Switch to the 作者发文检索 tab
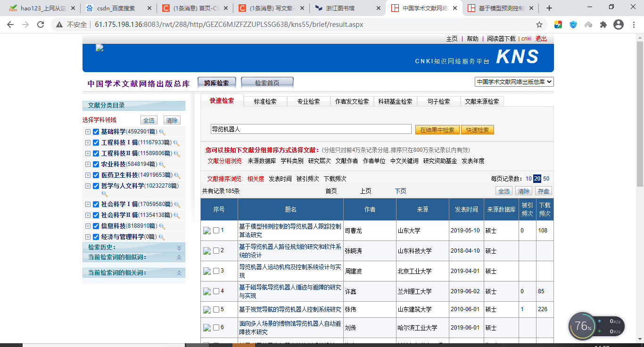This screenshot has height=347, width=644. (352, 101)
